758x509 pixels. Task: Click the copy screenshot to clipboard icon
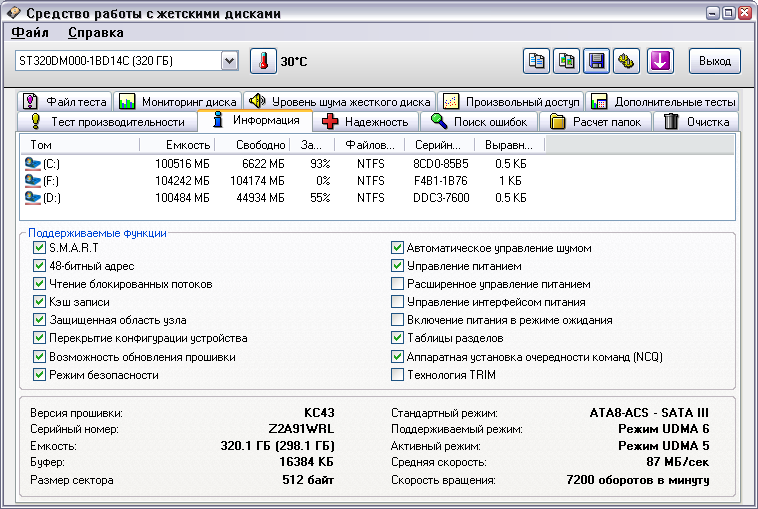[x=567, y=61]
